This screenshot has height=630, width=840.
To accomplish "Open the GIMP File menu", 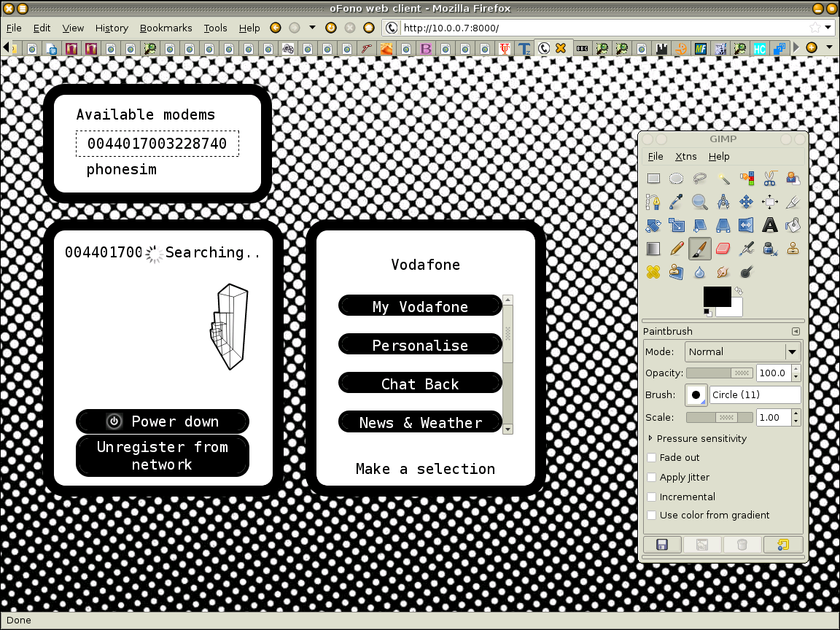I will pos(656,157).
